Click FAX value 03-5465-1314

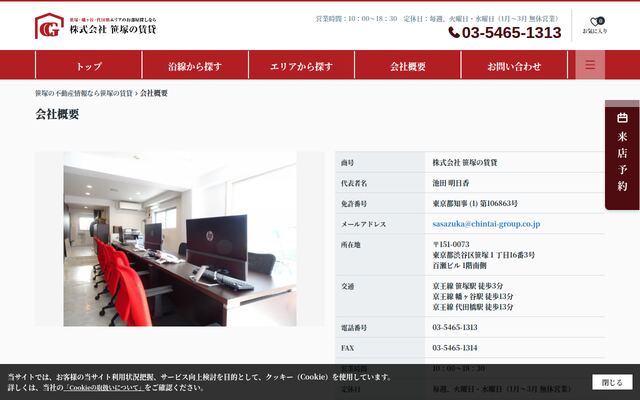[x=455, y=348]
